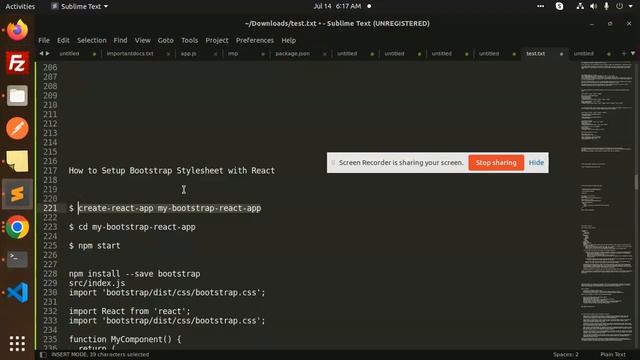Image resolution: width=640 pixels, height=360 pixels.
Task: Close the package.json tab
Action: tap(325, 54)
